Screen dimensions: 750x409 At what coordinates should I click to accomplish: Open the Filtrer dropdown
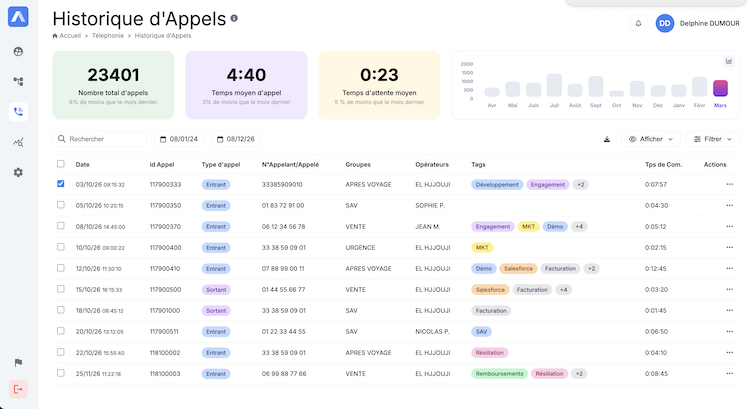(x=714, y=139)
